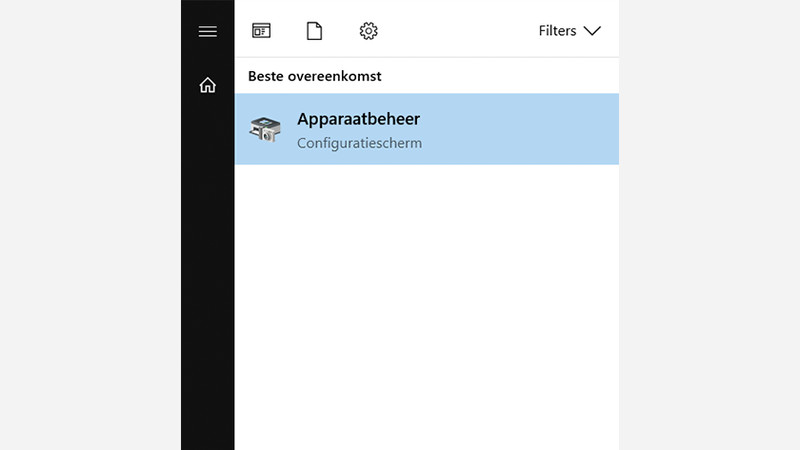Click the Filters label text
The image size is (800, 450).
pyautogui.click(x=557, y=31)
